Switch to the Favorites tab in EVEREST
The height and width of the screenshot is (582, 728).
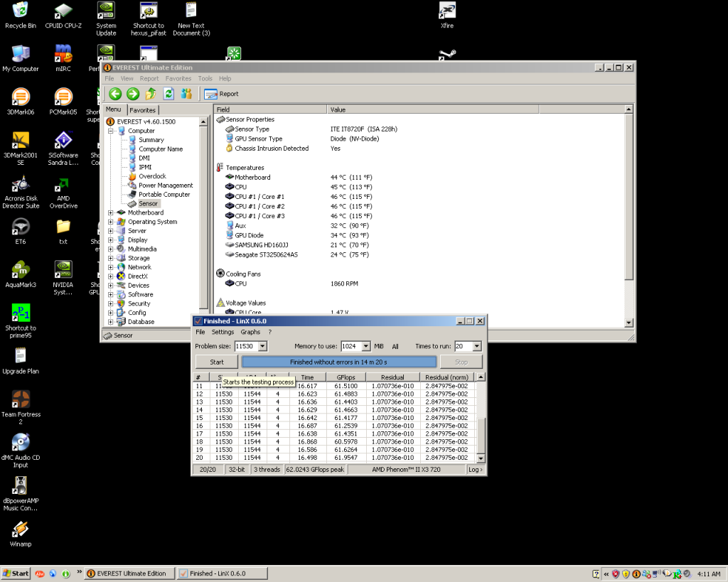[x=142, y=110]
